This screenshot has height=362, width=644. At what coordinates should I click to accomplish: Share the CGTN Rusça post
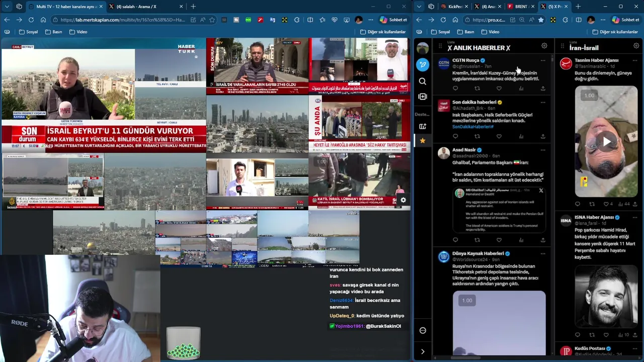543,88
